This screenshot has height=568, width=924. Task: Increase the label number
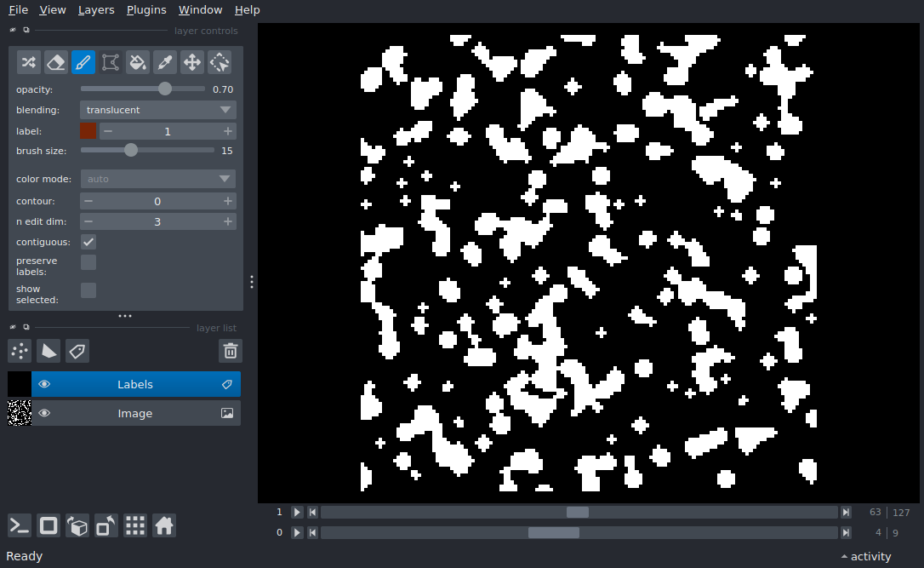[x=227, y=131]
